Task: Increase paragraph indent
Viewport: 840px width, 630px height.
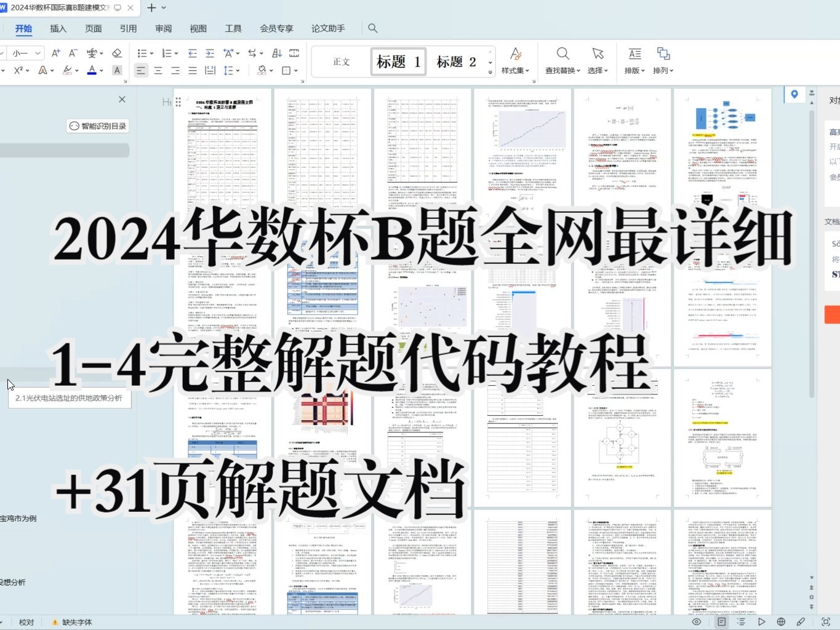Action: tap(210, 53)
